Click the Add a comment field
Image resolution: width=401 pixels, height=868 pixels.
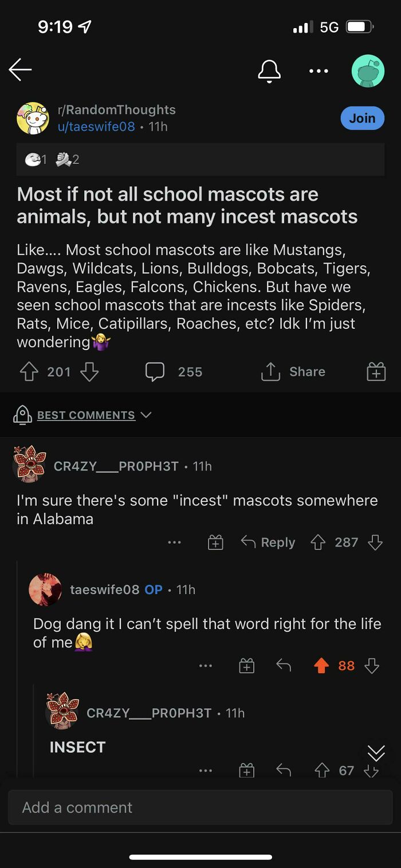tap(200, 807)
